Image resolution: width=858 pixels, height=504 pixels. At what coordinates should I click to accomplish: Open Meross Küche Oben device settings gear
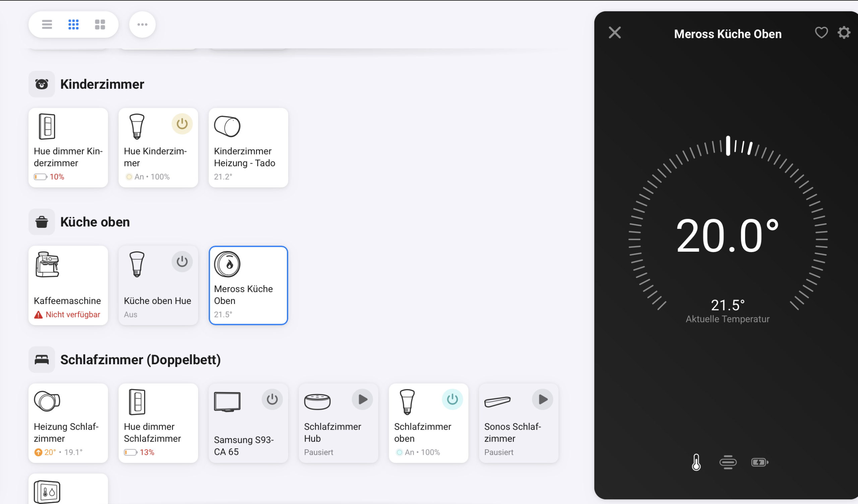pos(844,33)
